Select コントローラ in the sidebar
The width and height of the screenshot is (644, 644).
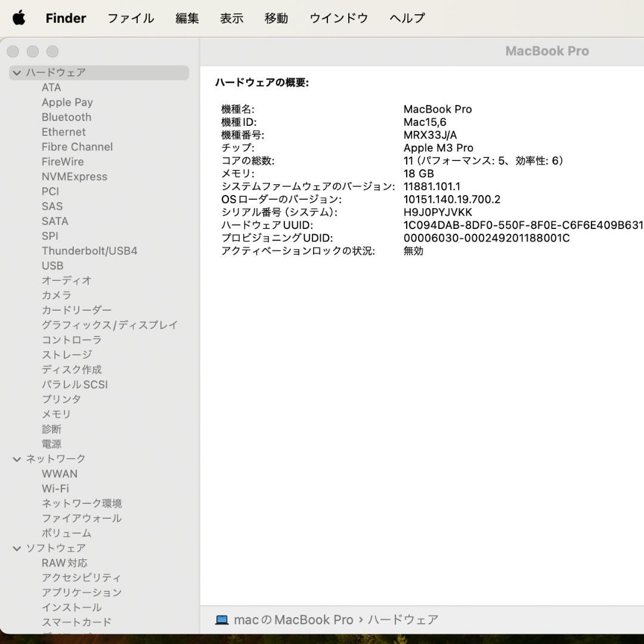pyautogui.click(x=72, y=340)
